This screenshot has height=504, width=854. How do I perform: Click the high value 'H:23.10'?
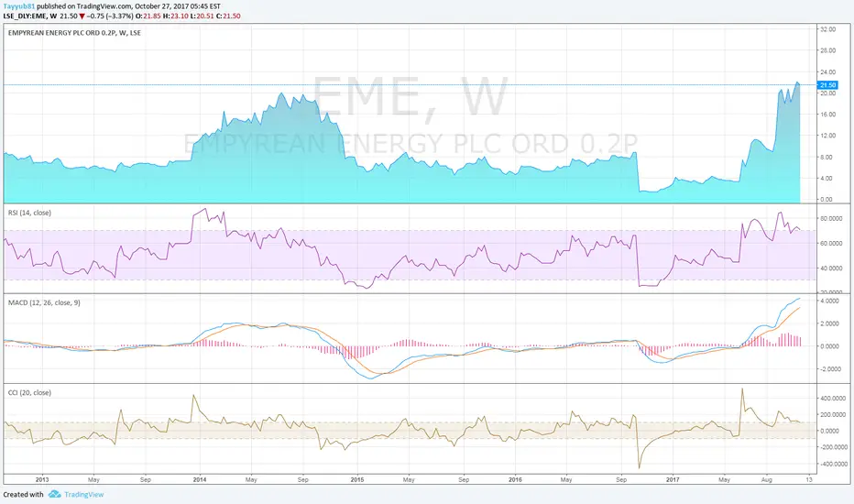click(x=175, y=16)
